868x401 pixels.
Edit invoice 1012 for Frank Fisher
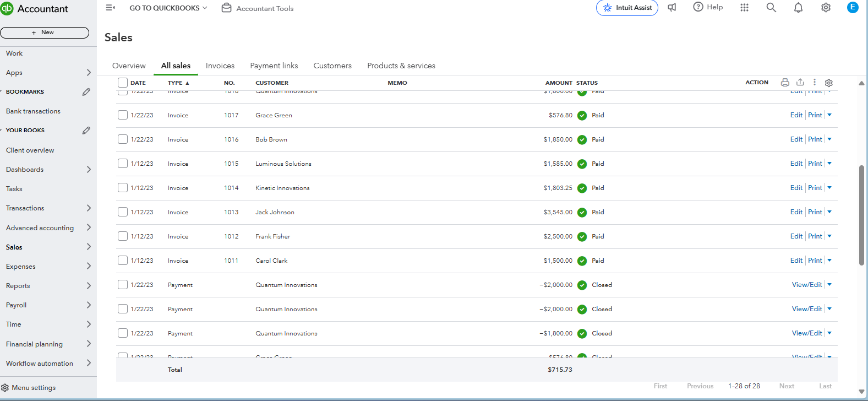(x=796, y=236)
